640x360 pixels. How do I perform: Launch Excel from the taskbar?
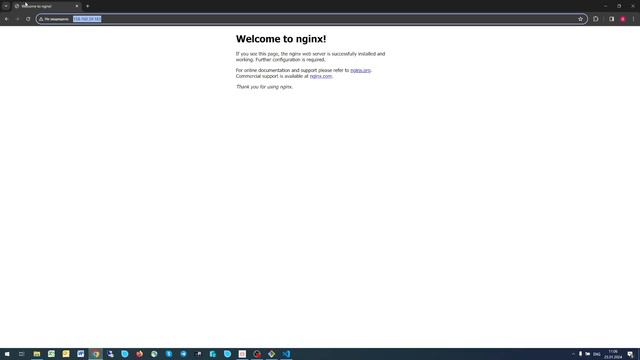(x=51, y=354)
